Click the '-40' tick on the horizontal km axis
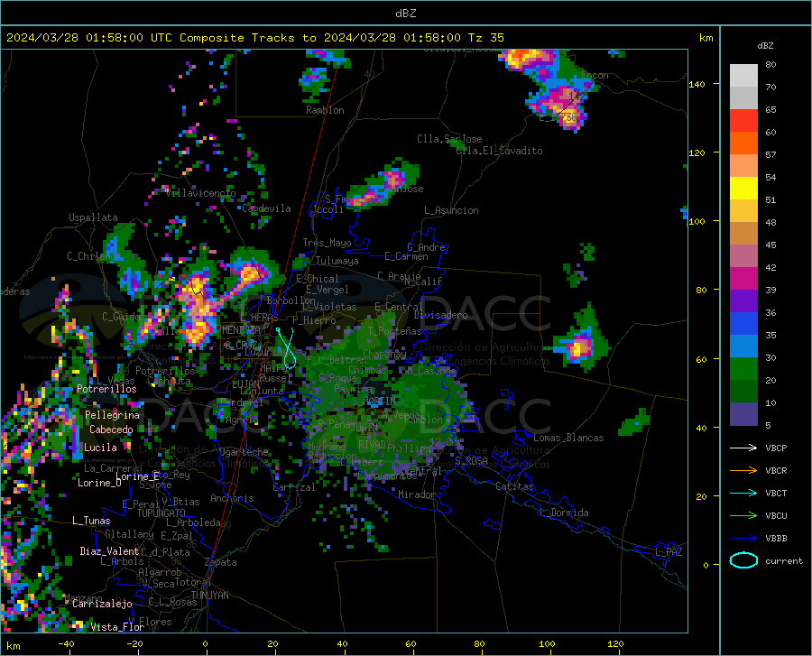This screenshot has height=656, width=812. tap(66, 643)
